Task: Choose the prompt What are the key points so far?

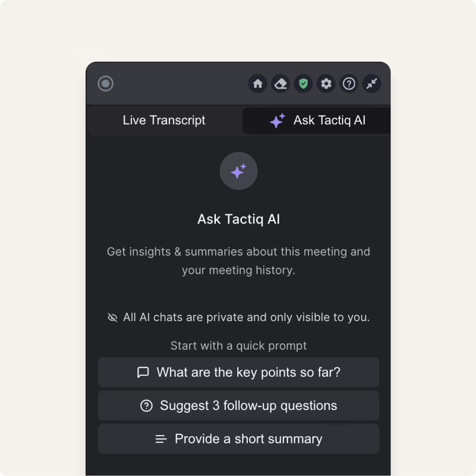Action: (x=238, y=372)
